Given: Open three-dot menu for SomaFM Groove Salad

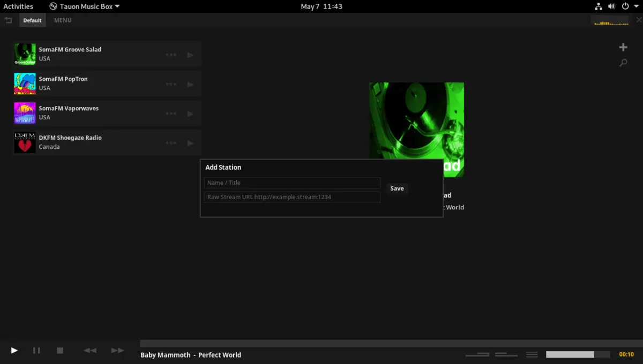Looking at the screenshot, I should (171, 55).
